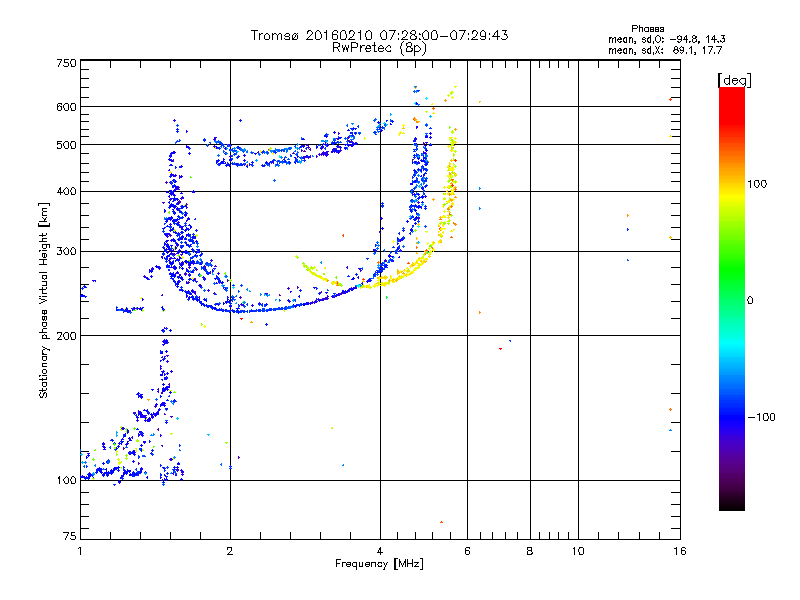The width and height of the screenshot is (800, 600).
Task: Click the 'mean, sd,X: 89.1, 17.7' line
Action: [x=665, y=50]
